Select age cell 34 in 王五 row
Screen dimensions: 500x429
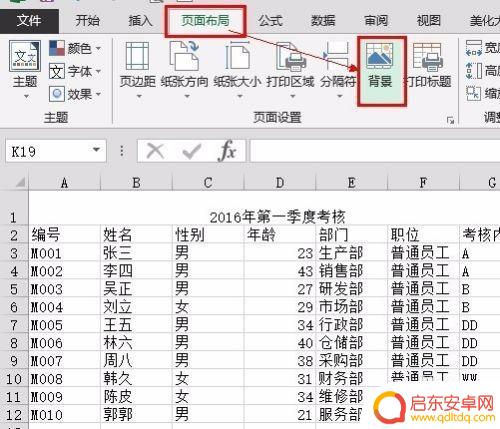[280, 325]
